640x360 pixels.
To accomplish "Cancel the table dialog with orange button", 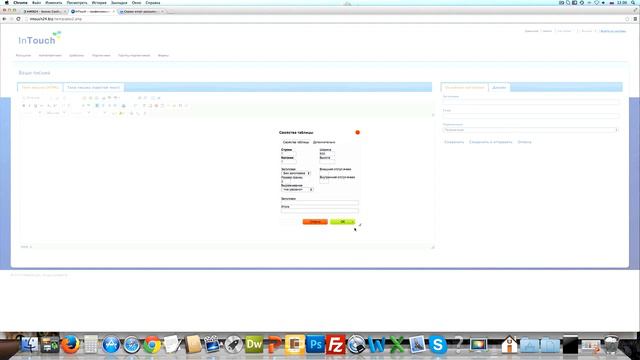I will click(315, 222).
